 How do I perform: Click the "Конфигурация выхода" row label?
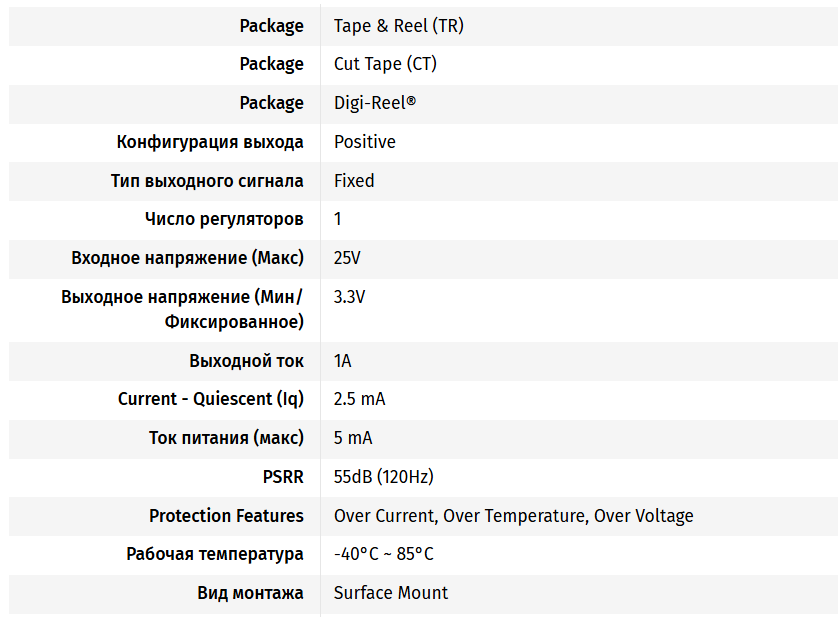pyautogui.click(x=210, y=142)
